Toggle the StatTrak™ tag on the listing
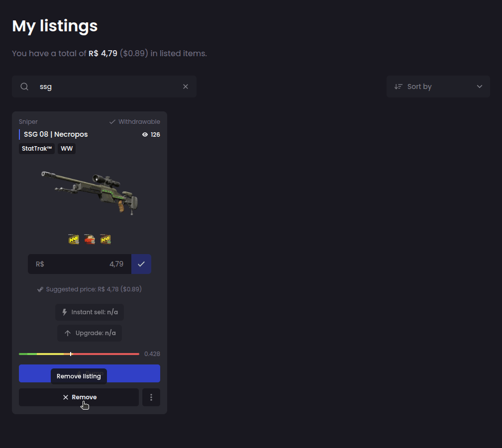The width and height of the screenshot is (502, 448). (x=36, y=148)
